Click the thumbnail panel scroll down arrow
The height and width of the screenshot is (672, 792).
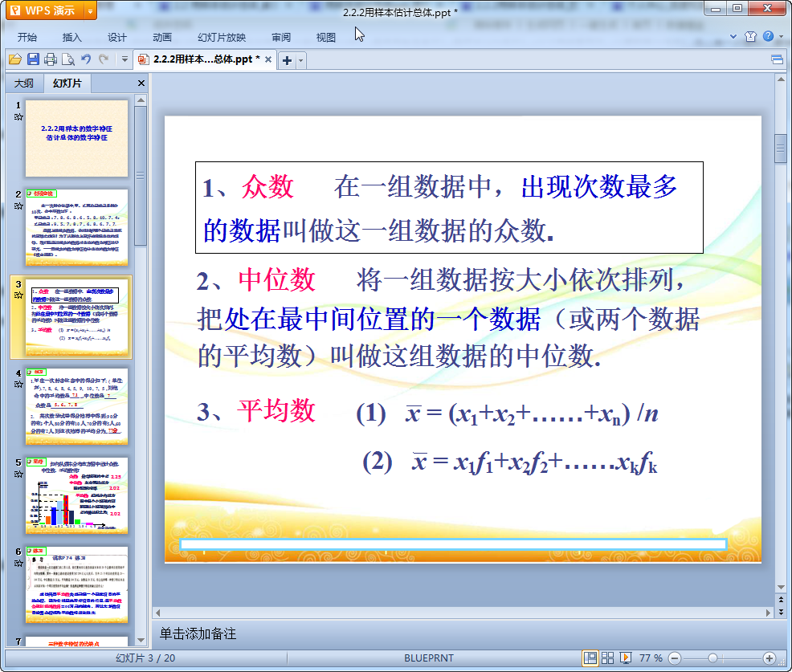click(141, 640)
